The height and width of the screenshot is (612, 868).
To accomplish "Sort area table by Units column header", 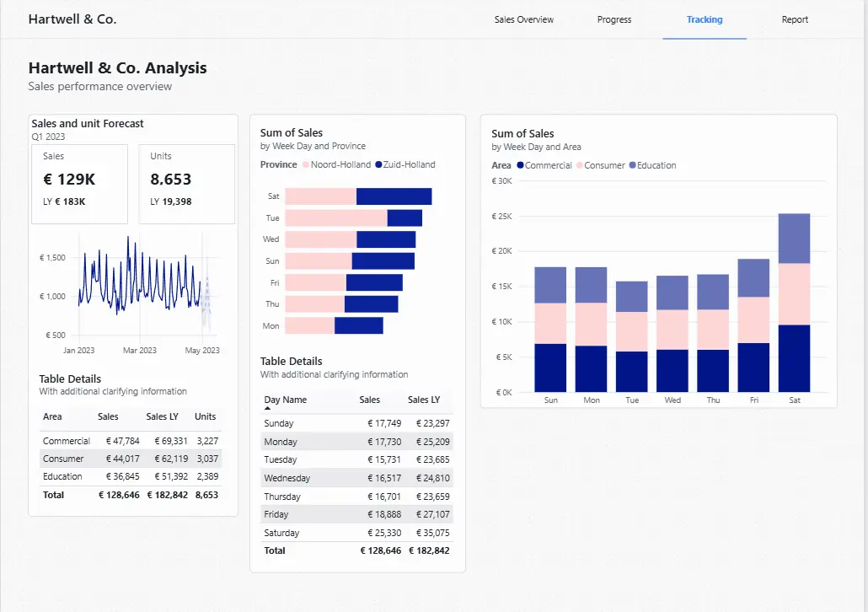I will coord(205,416).
